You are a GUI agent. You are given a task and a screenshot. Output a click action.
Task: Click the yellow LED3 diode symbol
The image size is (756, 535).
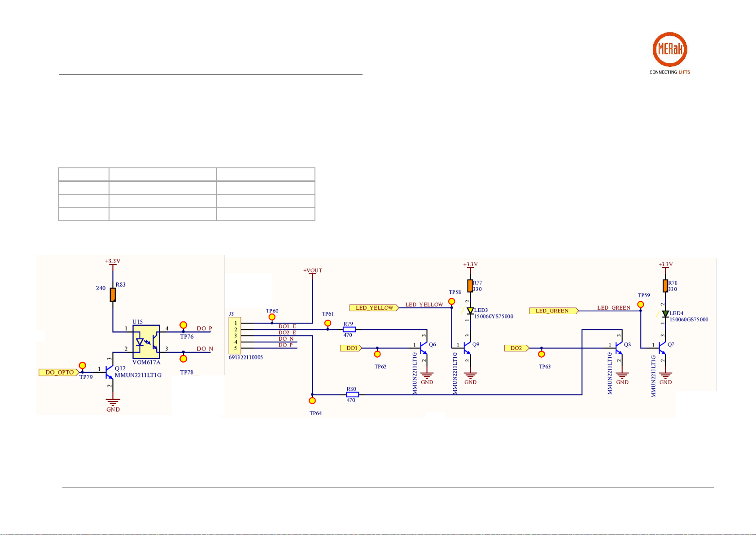[x=470, y=311]
